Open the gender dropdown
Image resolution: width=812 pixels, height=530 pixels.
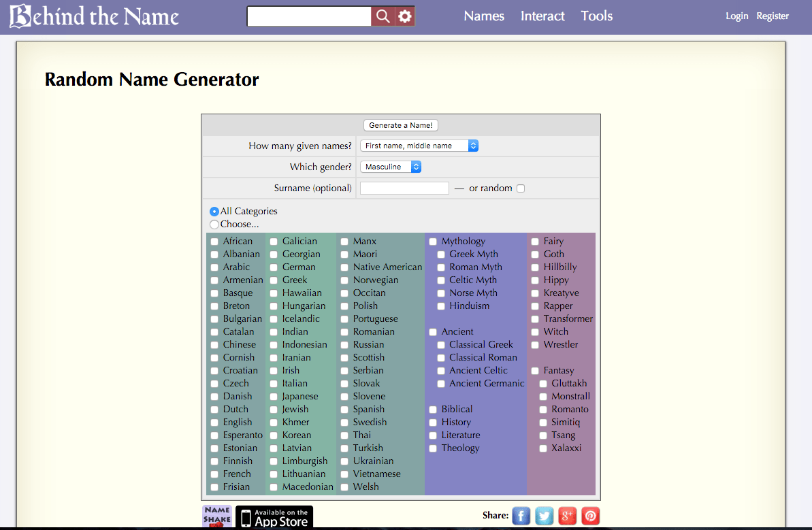click(391, 167)
